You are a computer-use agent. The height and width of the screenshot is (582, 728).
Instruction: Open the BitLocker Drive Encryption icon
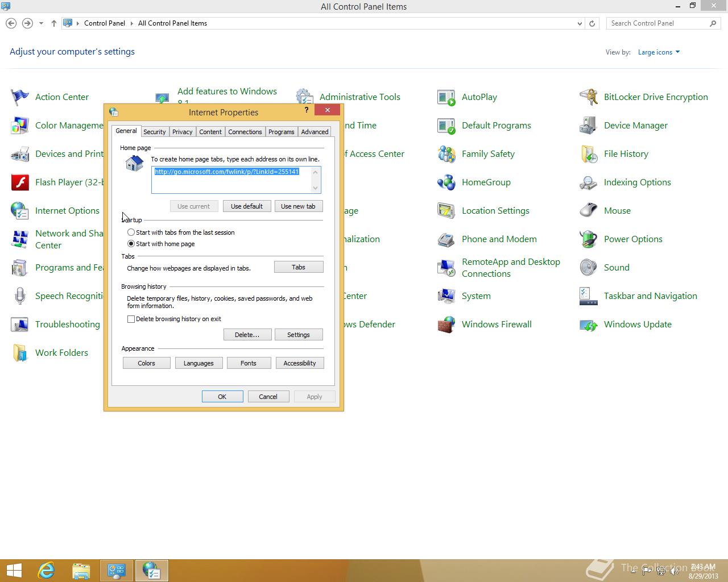589,97
